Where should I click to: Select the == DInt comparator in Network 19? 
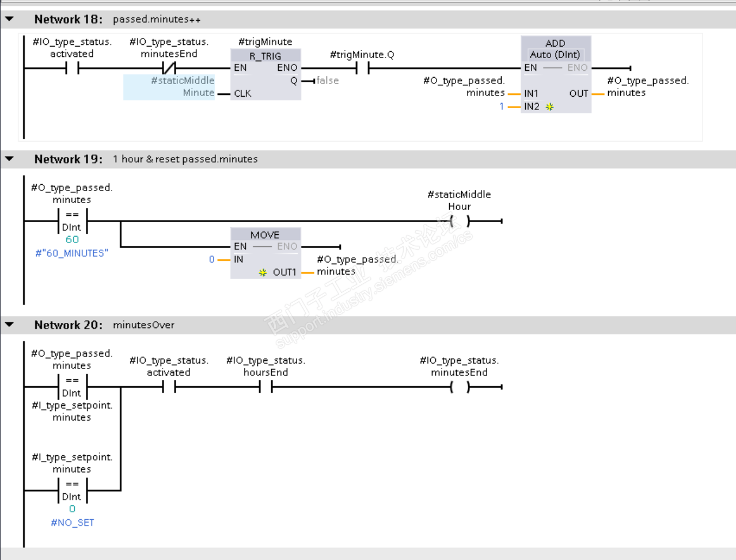(72, 221)
